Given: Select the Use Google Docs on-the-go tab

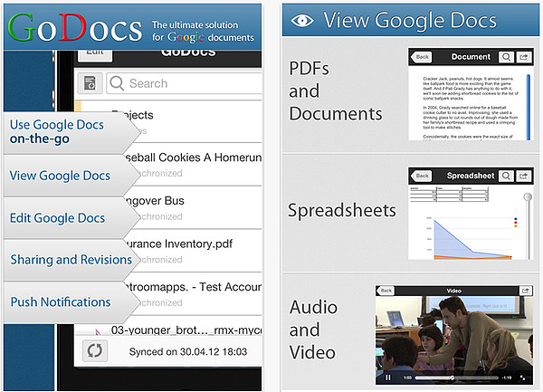Looking at the screenshot, I should tap(71, 132).
